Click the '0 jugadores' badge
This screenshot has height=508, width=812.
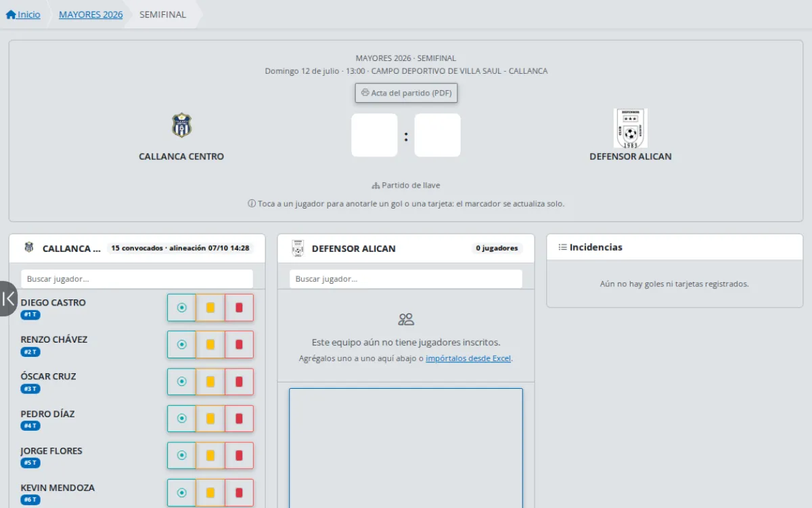[x=497, y=248]
